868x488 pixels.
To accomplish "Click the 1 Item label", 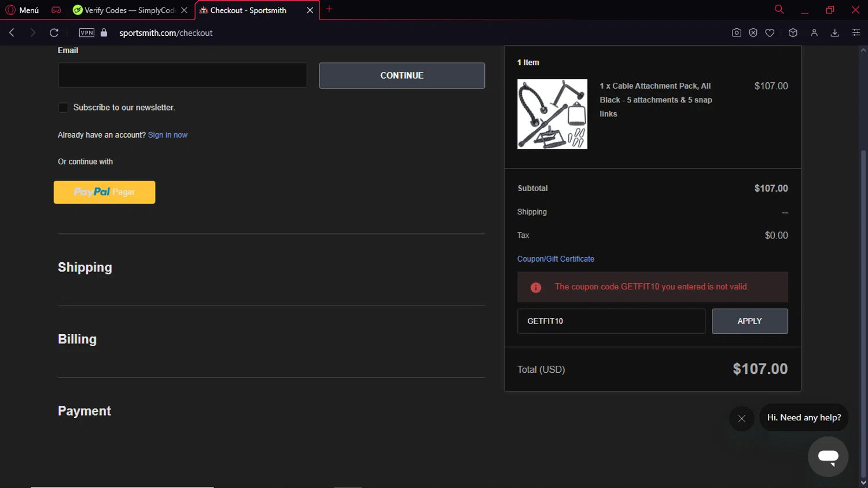I will [x=528, y=63].
